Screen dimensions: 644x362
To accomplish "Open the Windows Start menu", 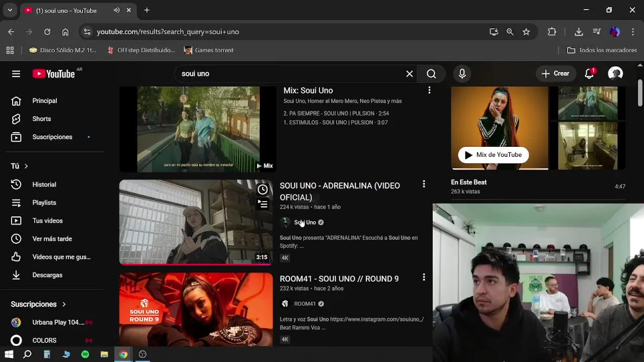I will (x=9, y=354).
